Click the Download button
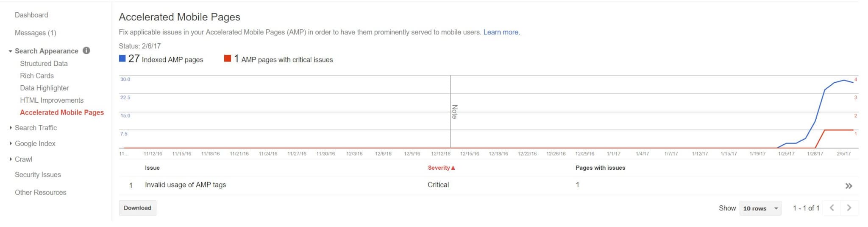This screenshot has height=227, width=868. tap(137, 208)
